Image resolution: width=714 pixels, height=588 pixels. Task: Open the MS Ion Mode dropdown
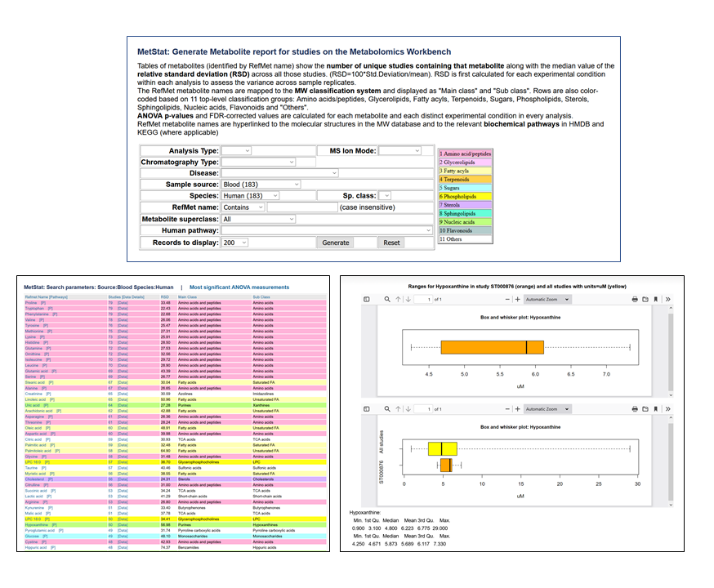tap(400, 150)
